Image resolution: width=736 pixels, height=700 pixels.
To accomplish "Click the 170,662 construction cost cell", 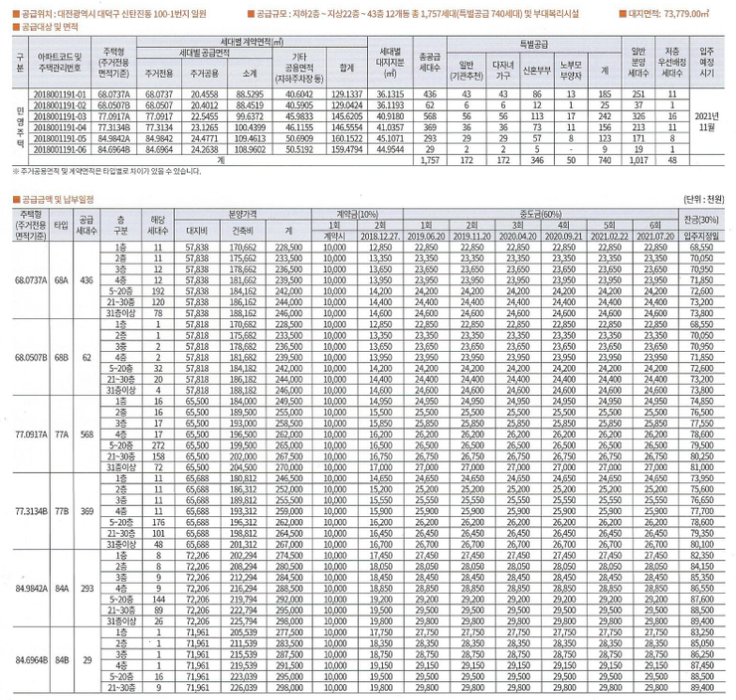I will [243, 248].
